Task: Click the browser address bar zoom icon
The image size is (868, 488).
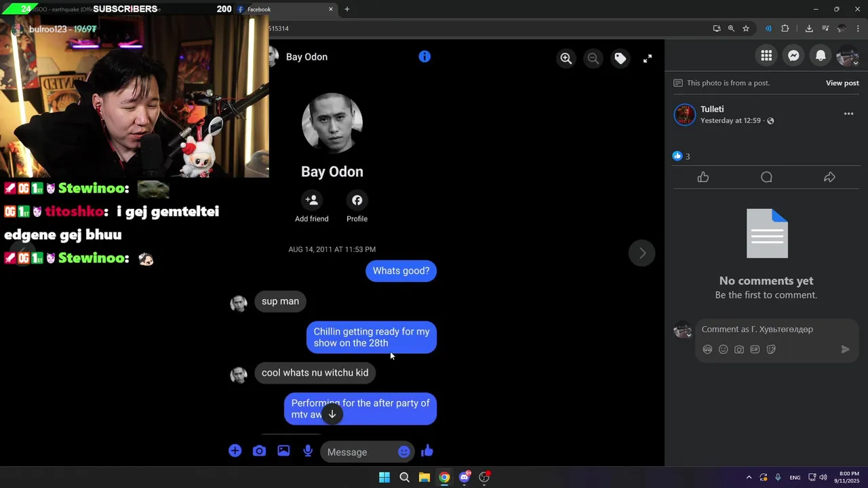Action: (x=731, y=28)
